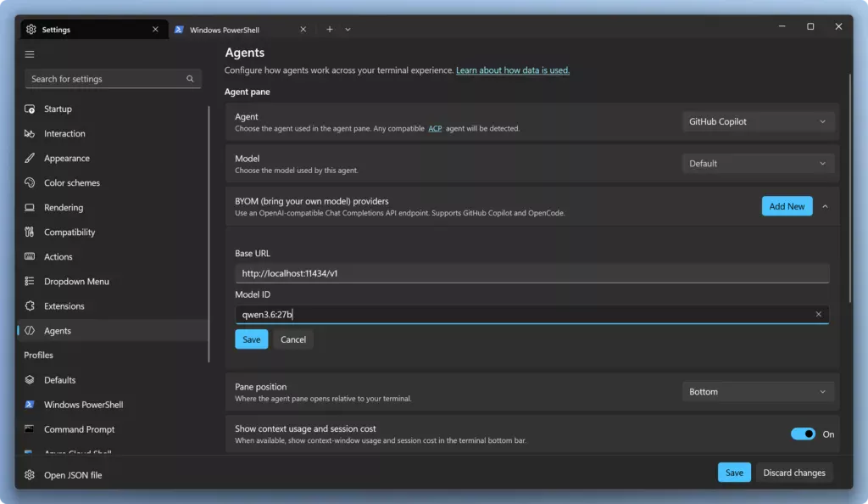
Task: Open the Agent GitHub Copilot dropdown
Action: coord(758,122)
